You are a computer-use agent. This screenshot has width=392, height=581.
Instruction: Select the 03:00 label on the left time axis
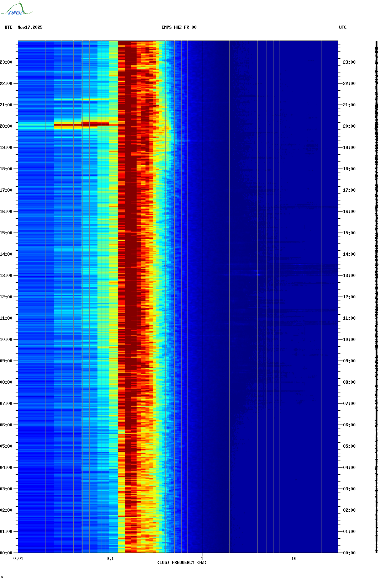6,489
